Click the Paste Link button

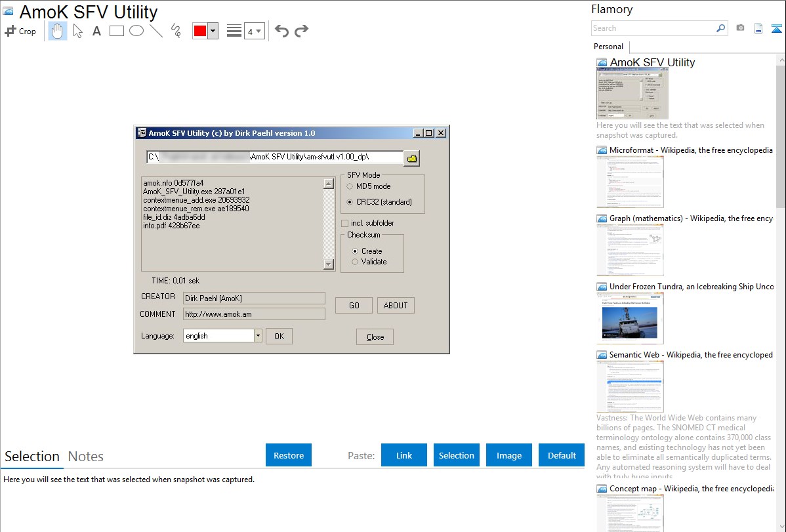[x=404, y=455]
